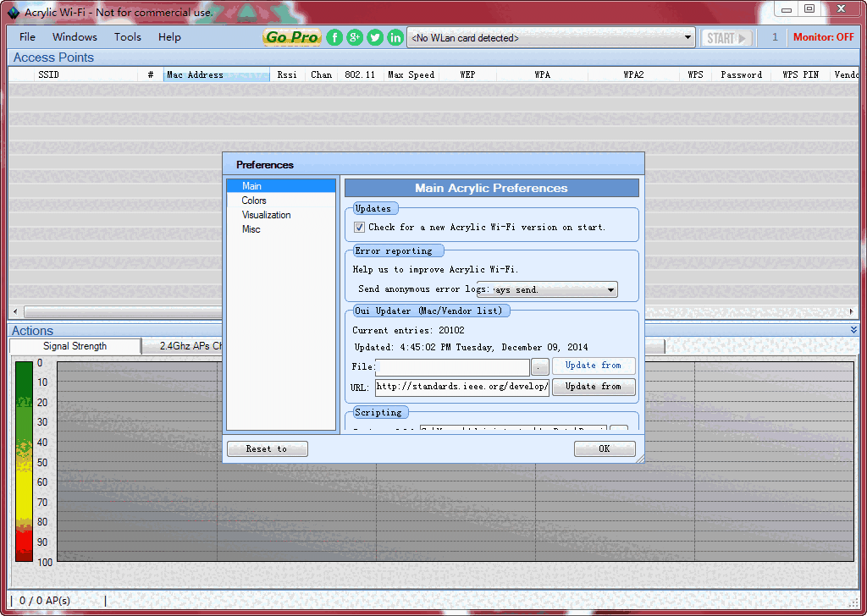Click the Go Pro upgrade badge
The height and width of the screenshot is (616, 867).
tap(292, 37)
